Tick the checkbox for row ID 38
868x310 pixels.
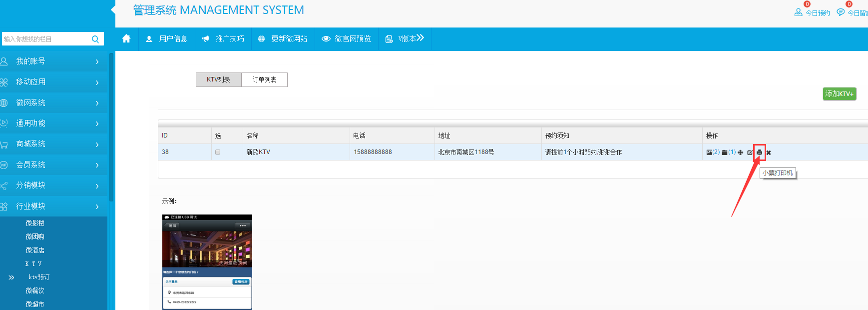point(217,152)
